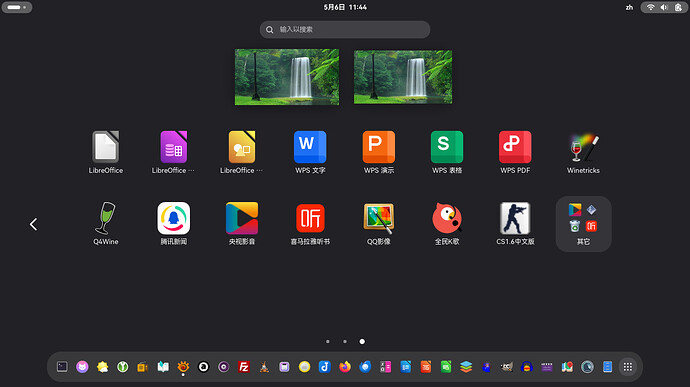Click the search field 输入以搜索
Viewport: 690px width, 387px height.
click(x=345, y=29)
